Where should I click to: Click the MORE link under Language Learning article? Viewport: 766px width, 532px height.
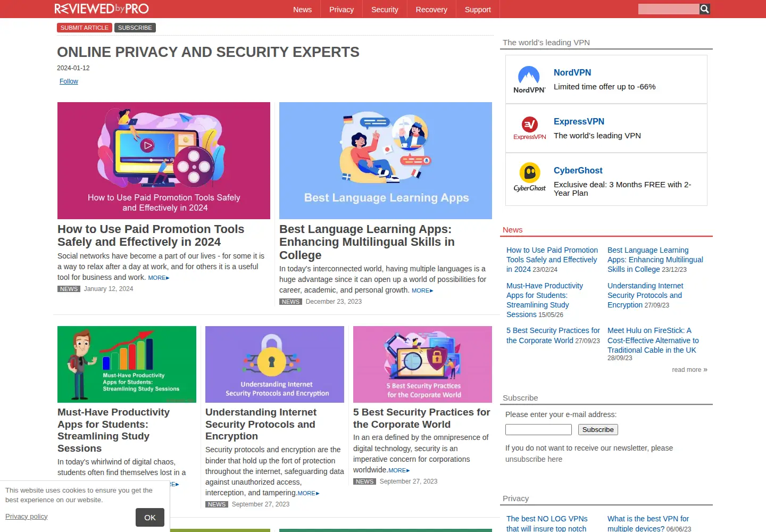coord(422,290)
